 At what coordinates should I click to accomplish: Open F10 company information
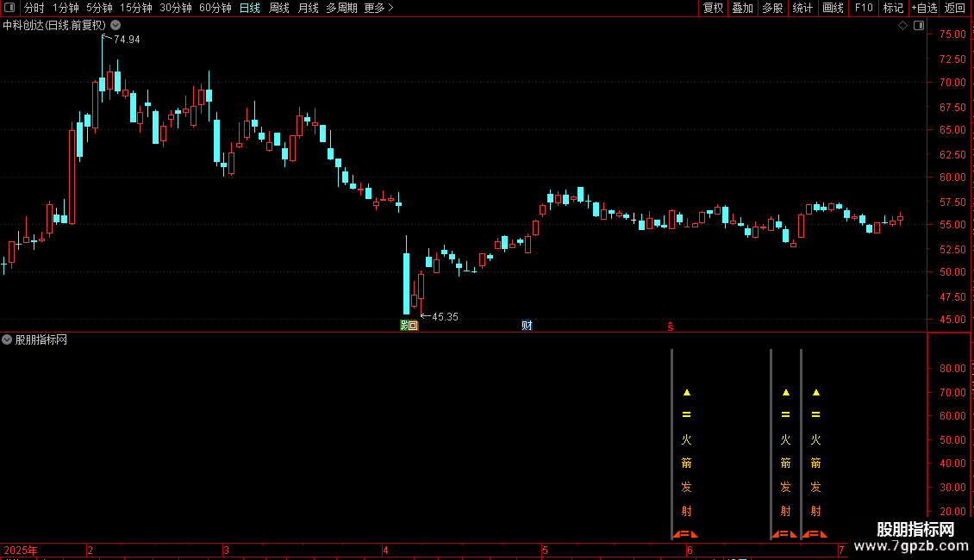[864, 8]
